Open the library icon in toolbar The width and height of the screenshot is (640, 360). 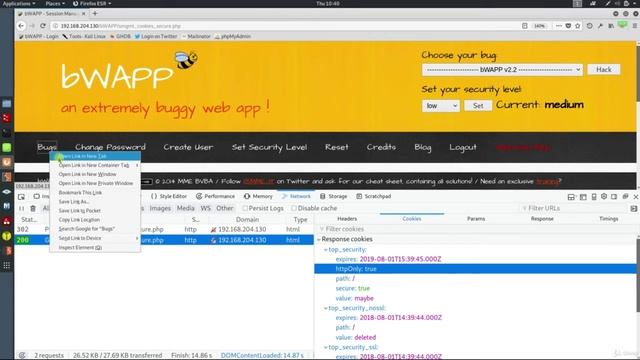pos(611,26)
